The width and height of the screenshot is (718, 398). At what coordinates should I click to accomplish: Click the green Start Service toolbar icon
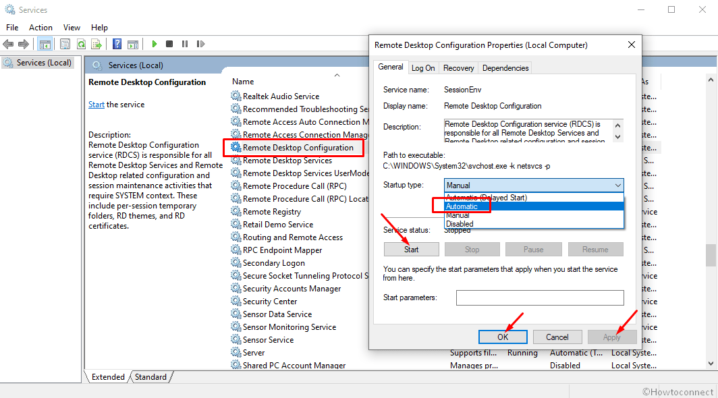pyautogui.click(x=154, y=44)
